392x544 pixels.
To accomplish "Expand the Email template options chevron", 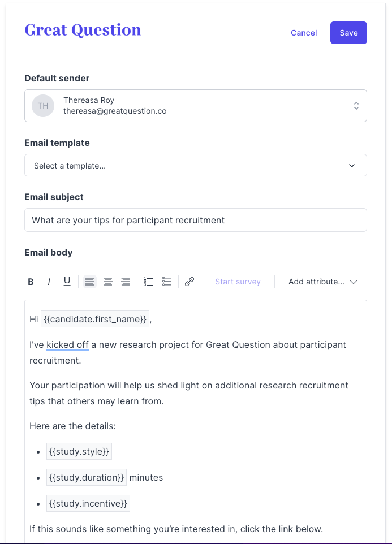I will [x=352, y=165].
